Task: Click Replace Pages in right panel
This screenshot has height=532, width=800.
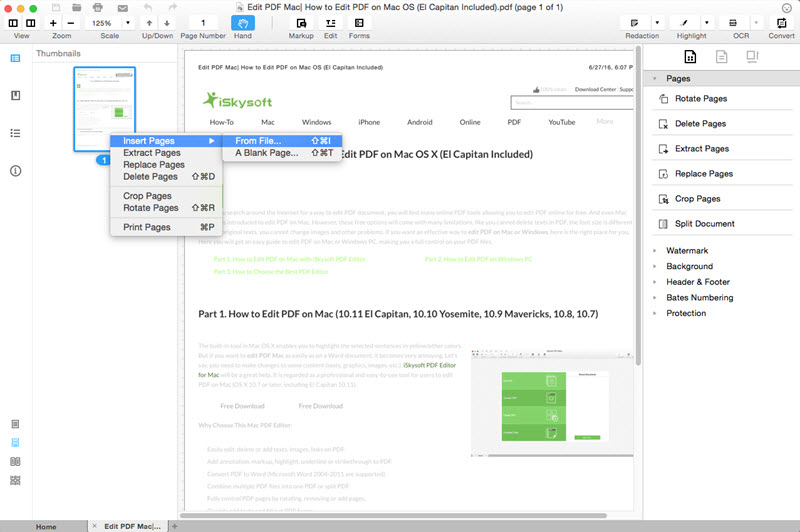Action: (x=721, y=173)
